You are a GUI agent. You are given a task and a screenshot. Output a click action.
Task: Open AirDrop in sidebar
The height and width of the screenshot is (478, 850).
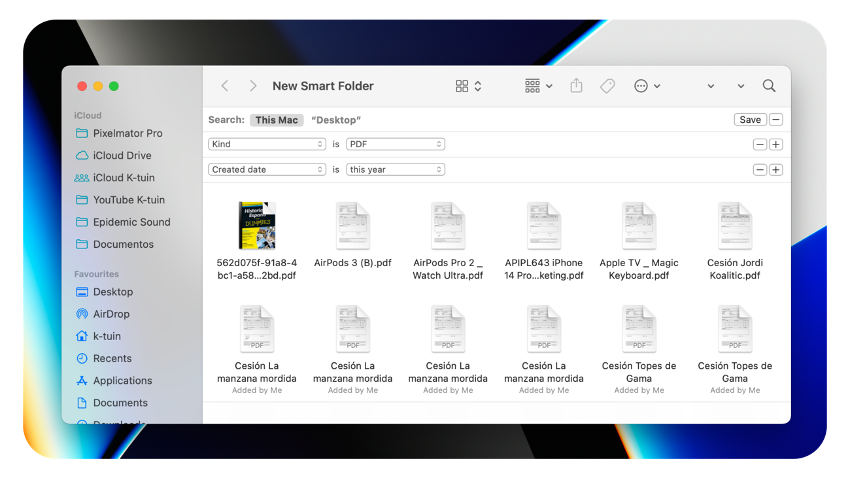pyautogui.click(x=103, y=314)
